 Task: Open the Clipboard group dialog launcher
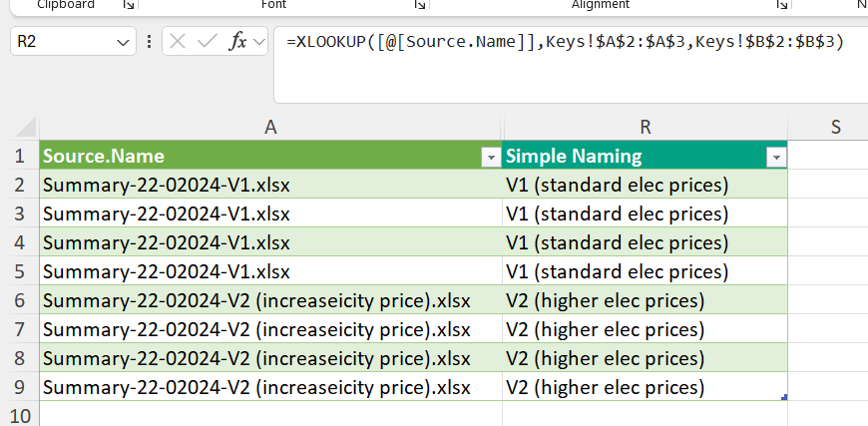pos(128,5)
